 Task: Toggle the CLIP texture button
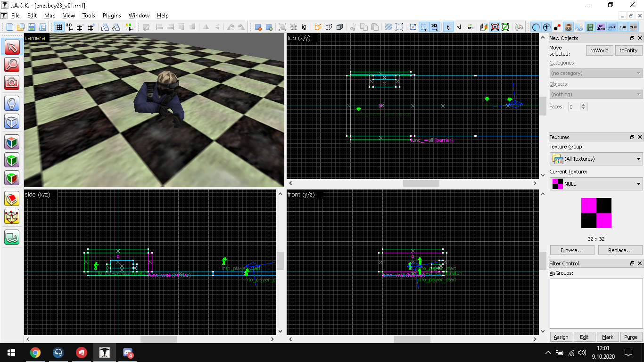pos(623,27)
